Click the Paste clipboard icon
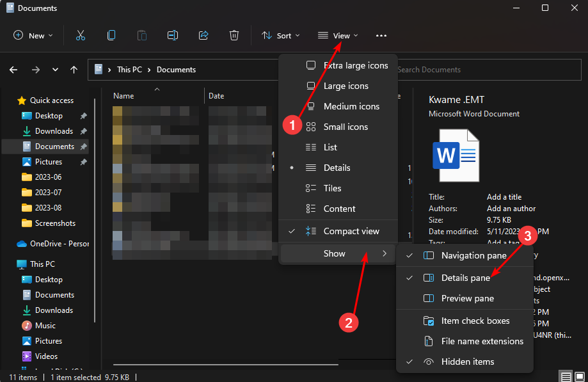This screenshot has width=588, height=382. 142,36
